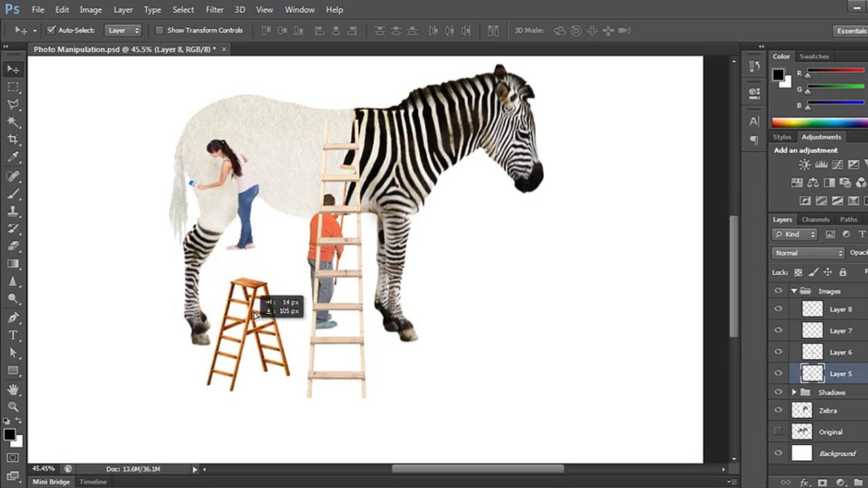Hide Layer 8 using eye icon

(x=778, y=309)
